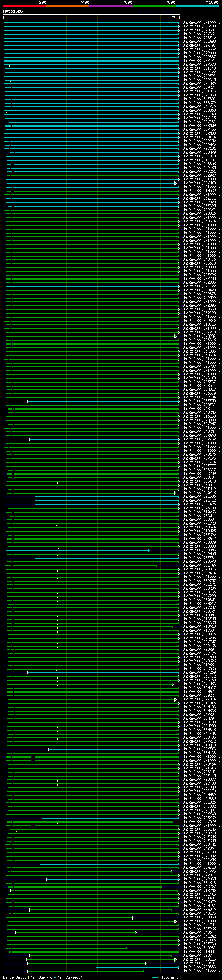This screenshot has width=222, height=980.
Task: Click hit UniRef100_B8LK49
Action: [x=199, y=114]
